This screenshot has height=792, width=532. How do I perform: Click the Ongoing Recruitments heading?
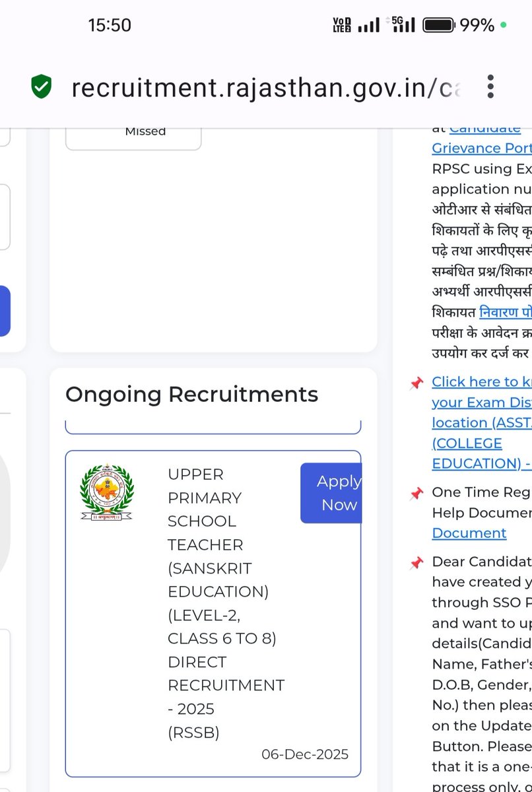[x=191, y=395]
